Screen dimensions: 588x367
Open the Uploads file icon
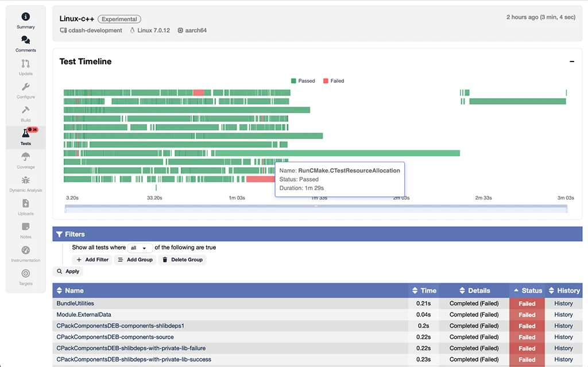(25, 203)
